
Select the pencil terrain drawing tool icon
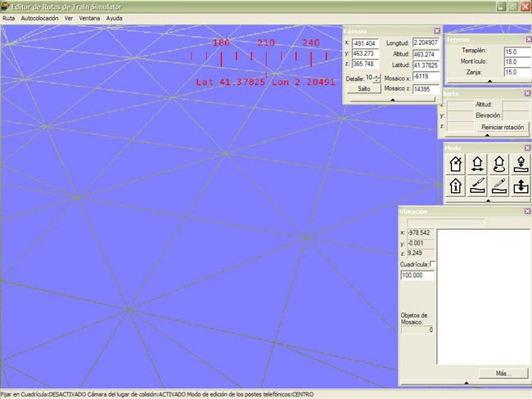point(498,186)
